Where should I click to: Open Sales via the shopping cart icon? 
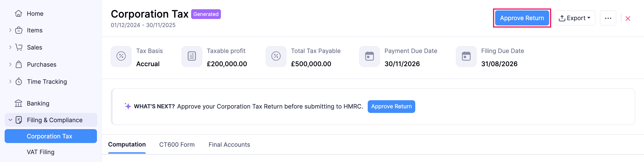(19, 47)
